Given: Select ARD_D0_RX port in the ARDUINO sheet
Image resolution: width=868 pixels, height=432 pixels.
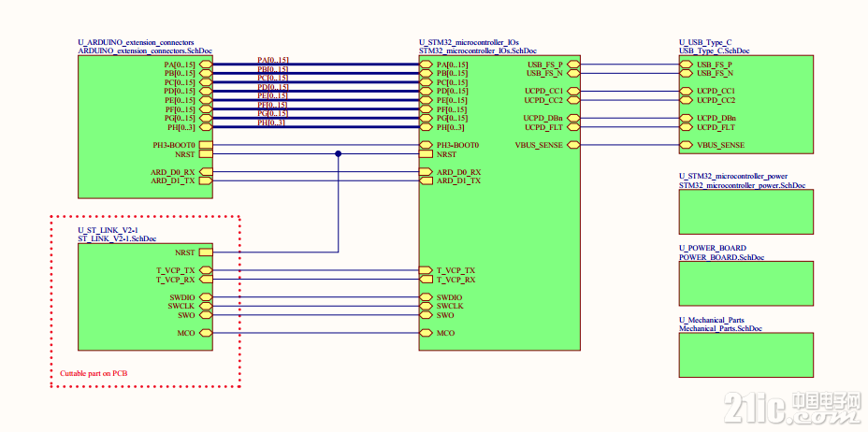Looking at the screenshot, I should (x=206, y=172).
